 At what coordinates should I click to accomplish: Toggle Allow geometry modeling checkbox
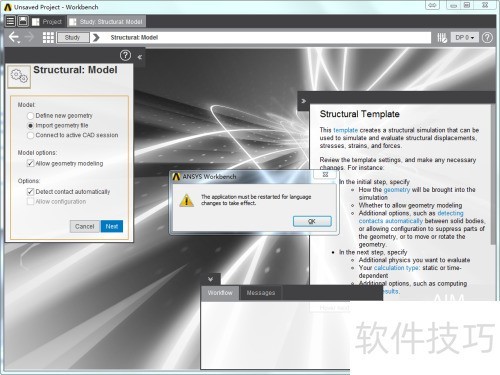click(30, 163)
